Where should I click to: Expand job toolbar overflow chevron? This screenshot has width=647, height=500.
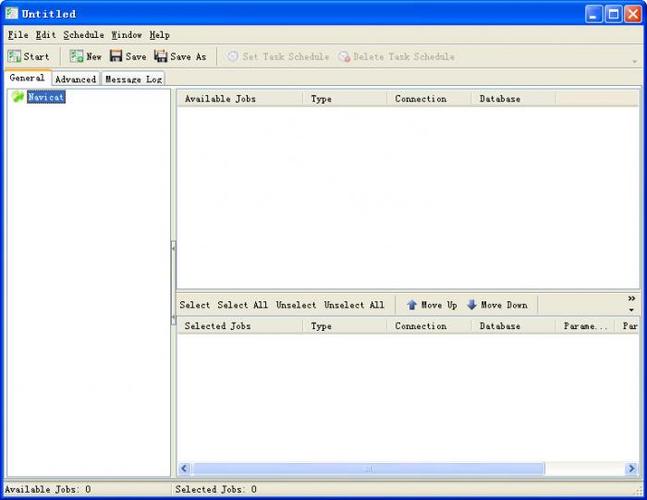(x=632, y=298)
